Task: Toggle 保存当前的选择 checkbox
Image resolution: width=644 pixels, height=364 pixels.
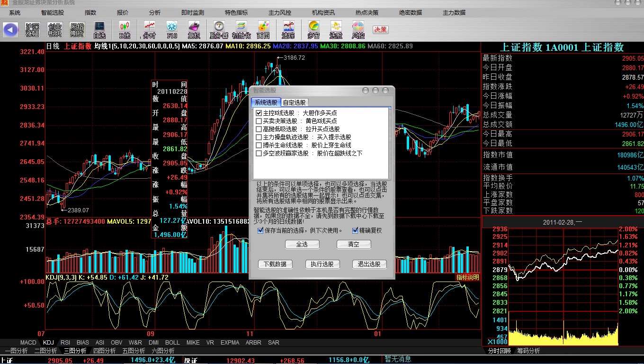Action: click(260, 231)
